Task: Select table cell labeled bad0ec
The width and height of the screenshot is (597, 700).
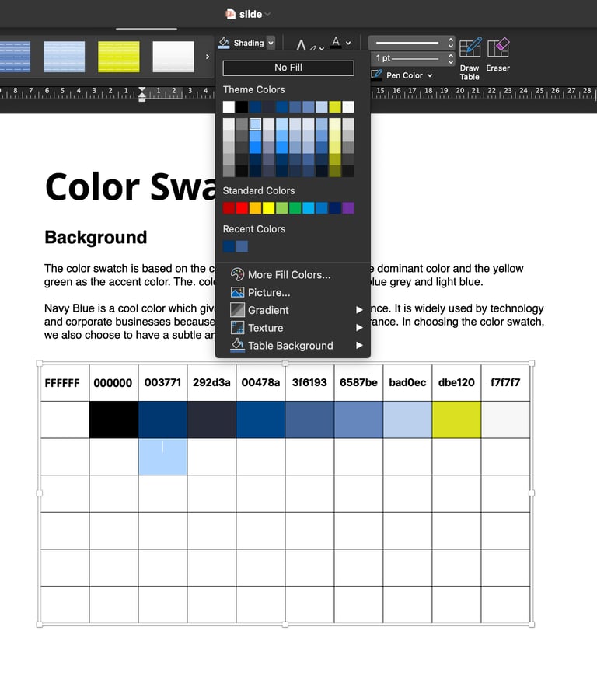Action: (x=407, y=383)
